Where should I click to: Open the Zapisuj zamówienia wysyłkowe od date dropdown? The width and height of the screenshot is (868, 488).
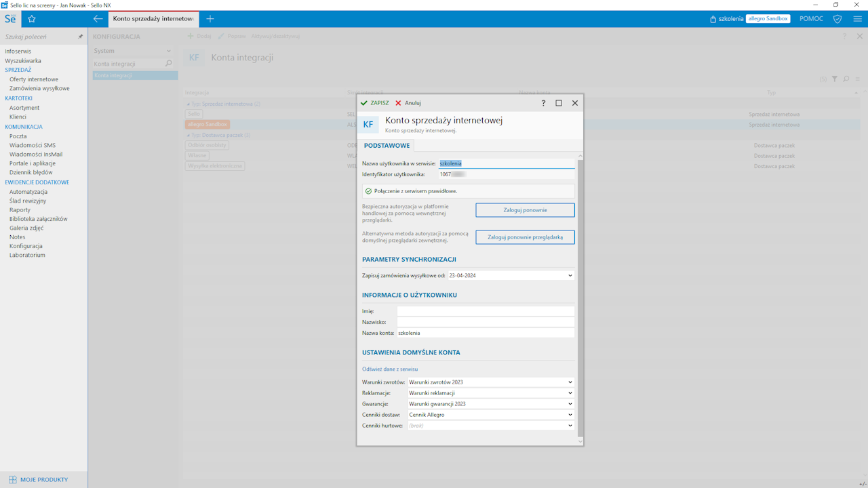tap(570, 276)
